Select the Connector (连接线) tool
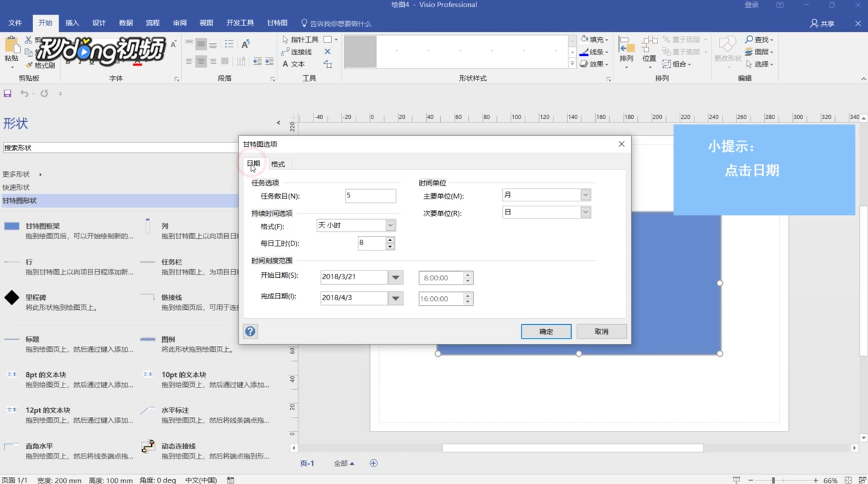This screenshot has width=868, height=484. pyautogui.click(x=296, y=52)
